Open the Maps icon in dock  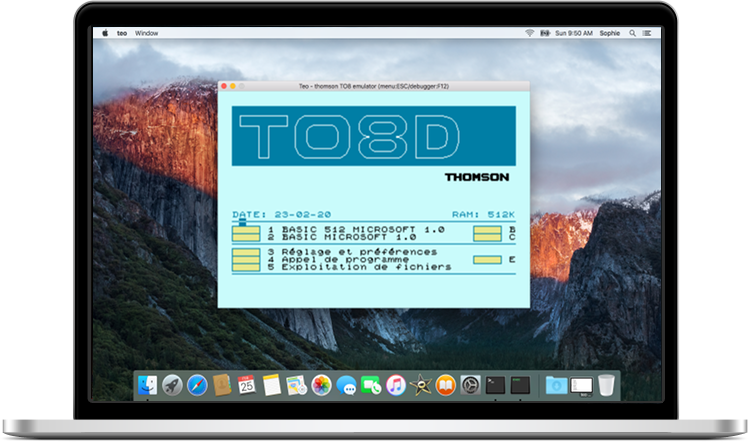click(296, 385)
